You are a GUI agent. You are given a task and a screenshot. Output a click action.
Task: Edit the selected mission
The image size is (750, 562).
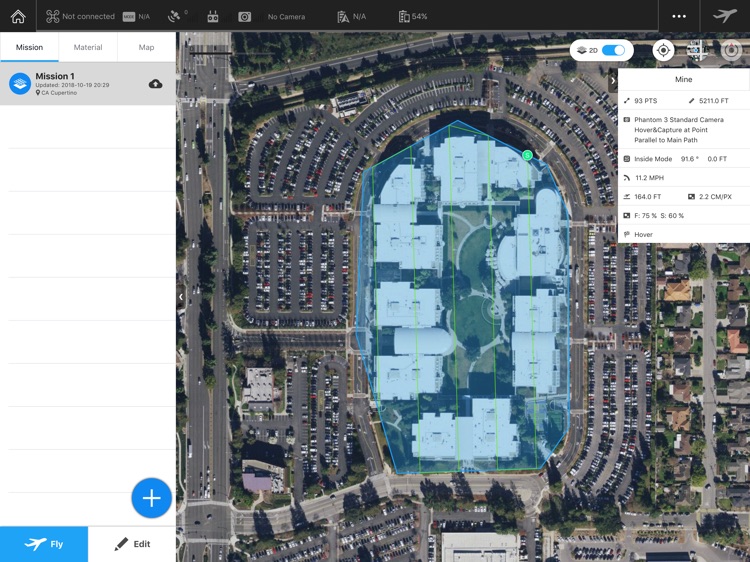[132, 544]
